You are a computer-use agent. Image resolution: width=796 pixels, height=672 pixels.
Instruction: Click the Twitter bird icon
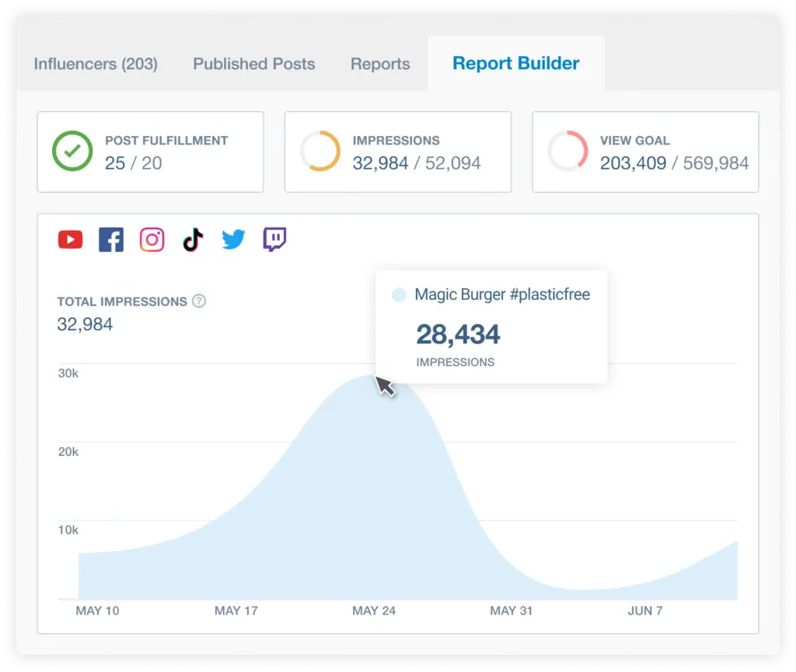[233, 240]
